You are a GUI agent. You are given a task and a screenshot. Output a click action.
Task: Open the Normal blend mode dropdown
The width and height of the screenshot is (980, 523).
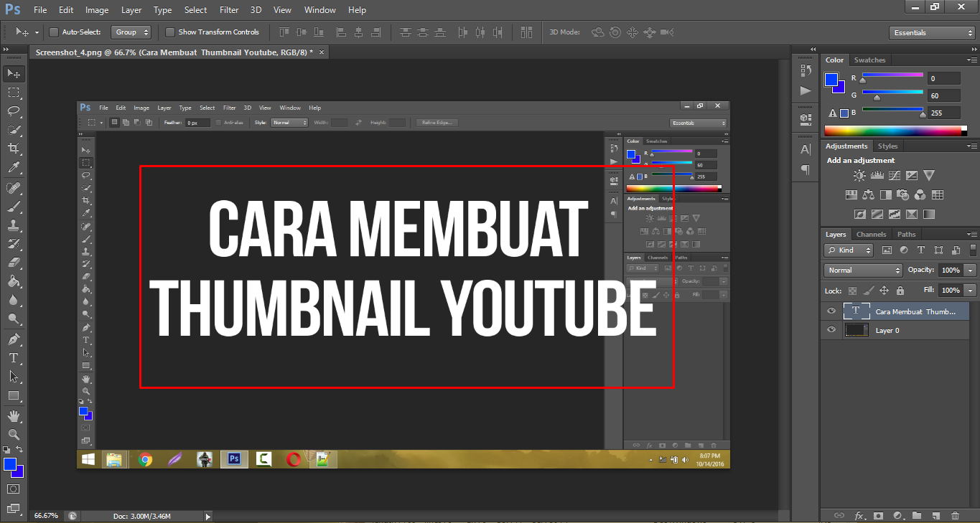862,270
